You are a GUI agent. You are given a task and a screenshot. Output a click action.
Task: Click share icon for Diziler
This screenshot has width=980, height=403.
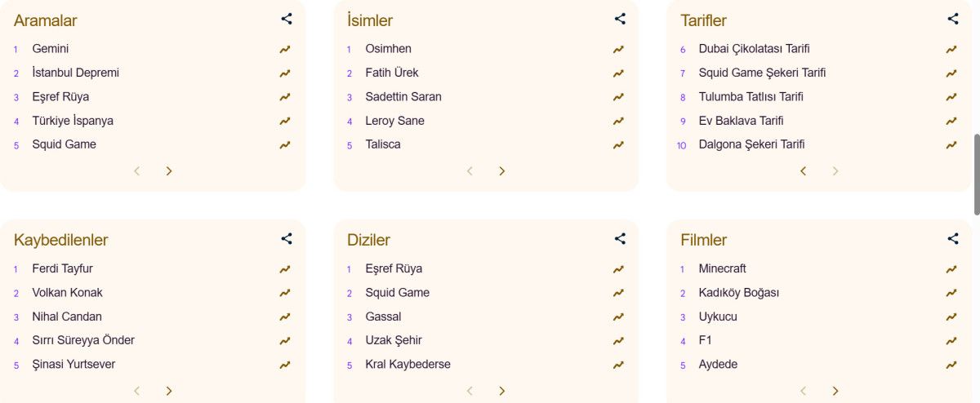620,239
